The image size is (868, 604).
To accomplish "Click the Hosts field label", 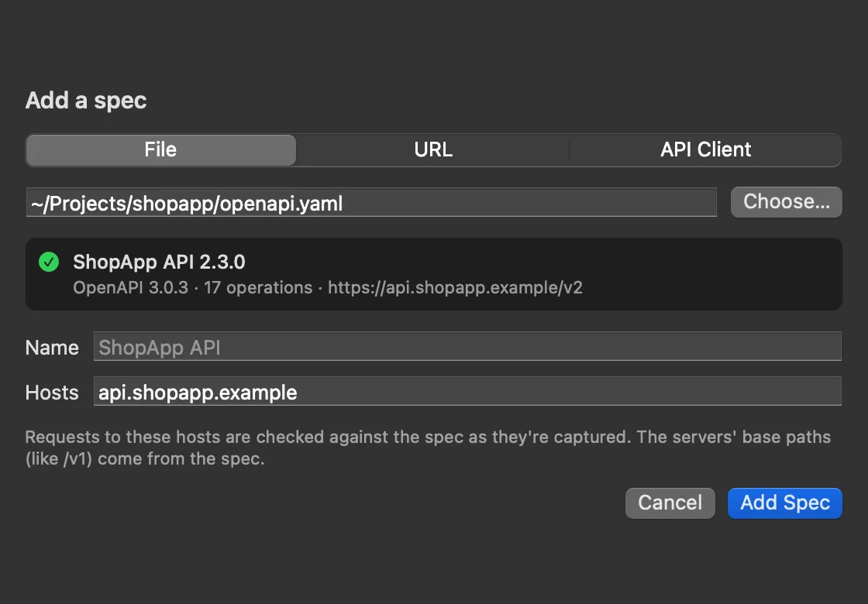I will coord(52,392).
